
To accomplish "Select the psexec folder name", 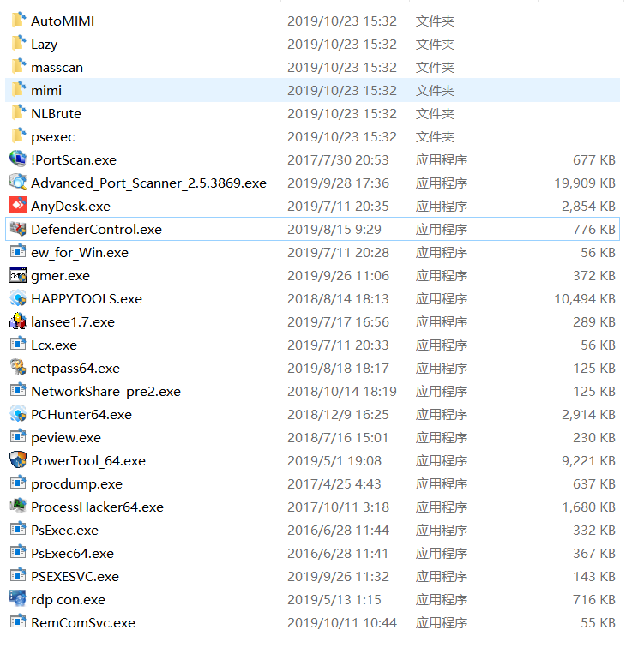I will (x=53, y=137).
